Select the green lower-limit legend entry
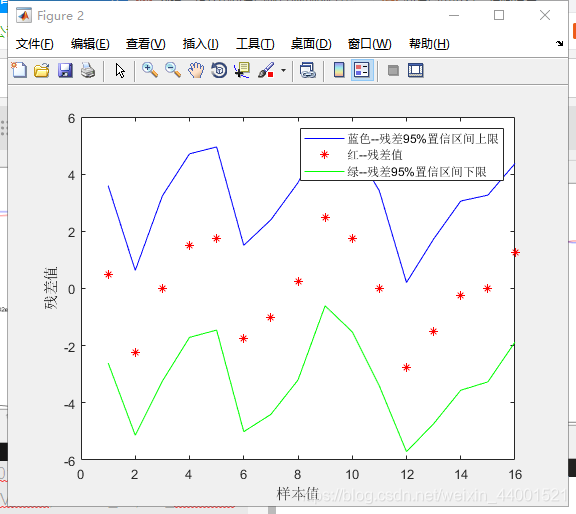Image resolution: width=576 pixels, height=514 pixels. (395, 172)
